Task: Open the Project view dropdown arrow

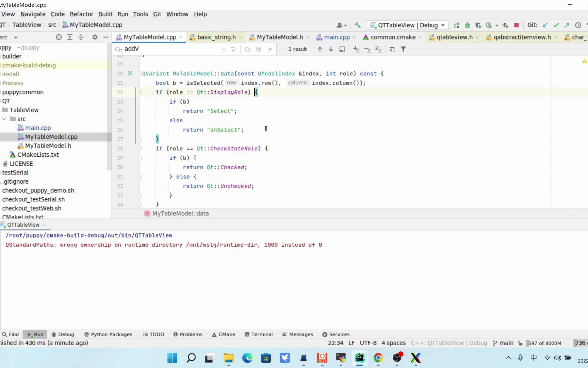Action: point(16,37)
